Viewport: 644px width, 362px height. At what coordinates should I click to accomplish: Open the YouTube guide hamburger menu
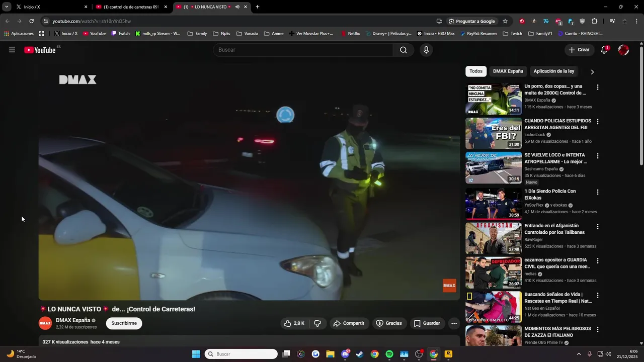[12, 50]
